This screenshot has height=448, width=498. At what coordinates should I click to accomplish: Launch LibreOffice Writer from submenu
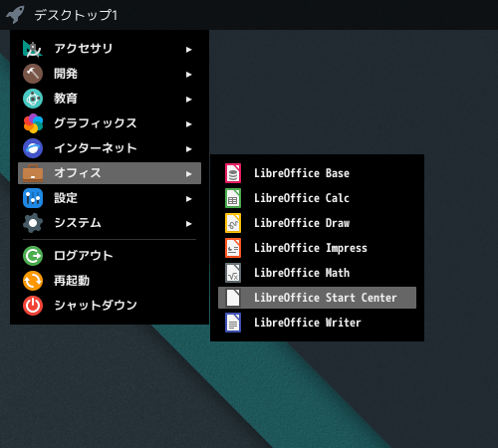[317, 323]
